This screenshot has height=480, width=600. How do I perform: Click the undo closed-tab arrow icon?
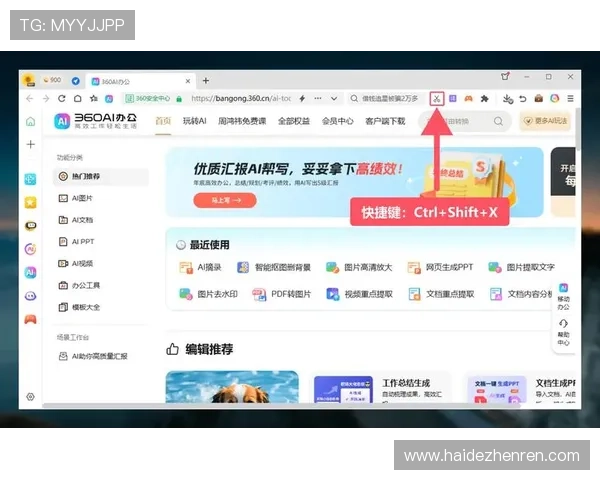click(523, 99)
